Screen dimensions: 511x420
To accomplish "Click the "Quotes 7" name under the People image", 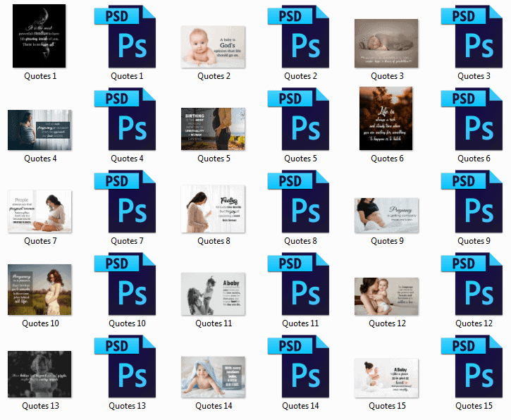I will pos(40,241).
